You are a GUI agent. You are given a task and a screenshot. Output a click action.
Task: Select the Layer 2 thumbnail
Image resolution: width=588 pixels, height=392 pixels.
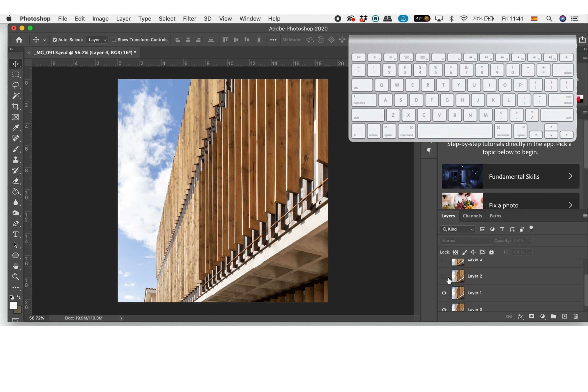(x=458, y=276)
